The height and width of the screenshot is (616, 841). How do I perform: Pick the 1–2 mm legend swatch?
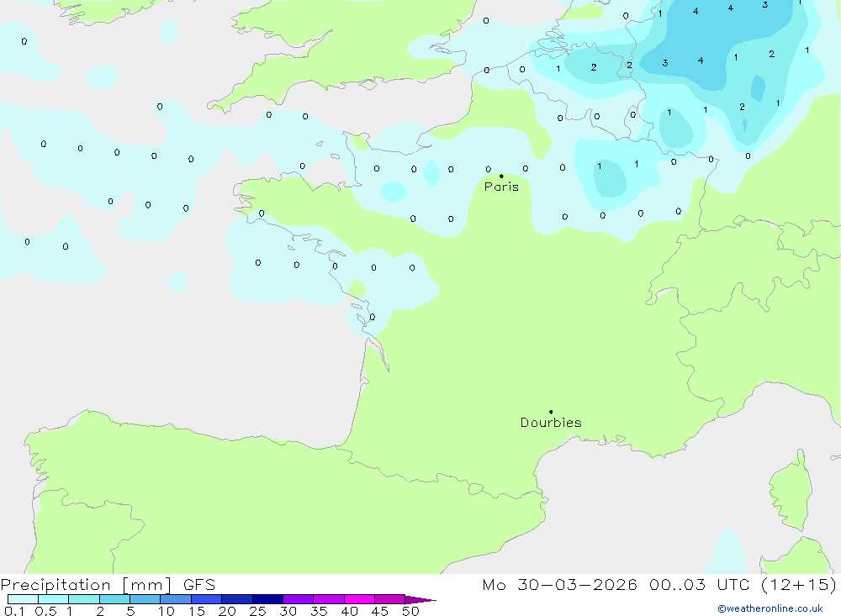84,599
